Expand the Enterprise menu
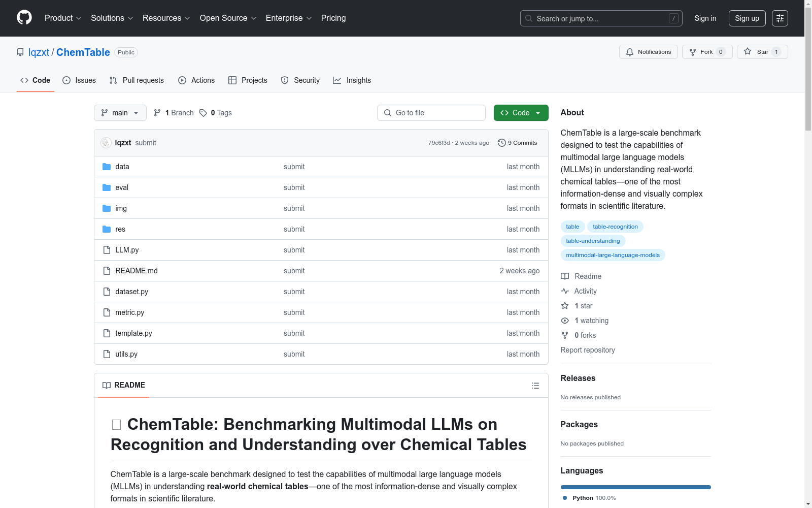The width and height of the screenshot is (812, 508). (x=289, y=18)
